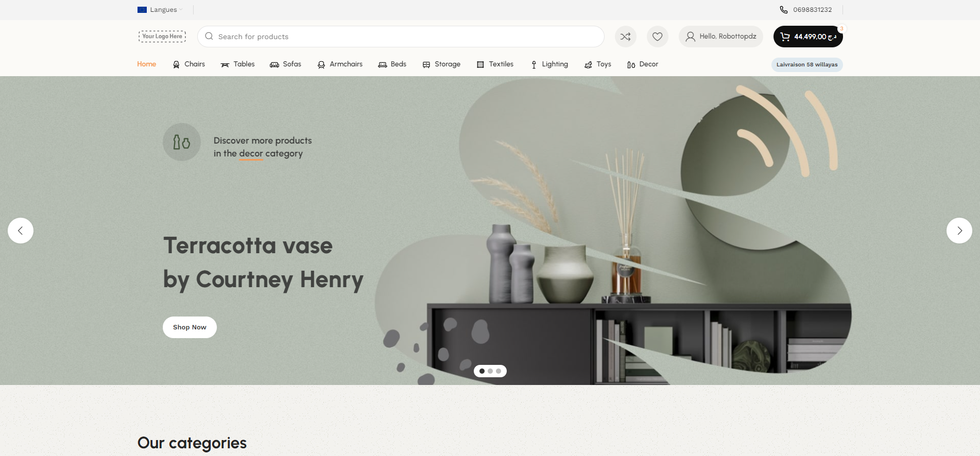
Task: Click the phone icon in top bar
Action: 783,10
